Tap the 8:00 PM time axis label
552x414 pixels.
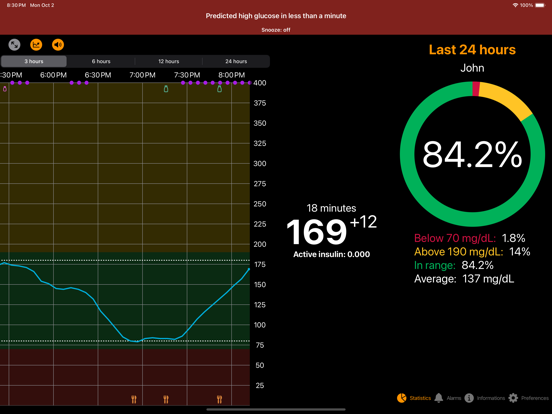click(x=231, y=75)
